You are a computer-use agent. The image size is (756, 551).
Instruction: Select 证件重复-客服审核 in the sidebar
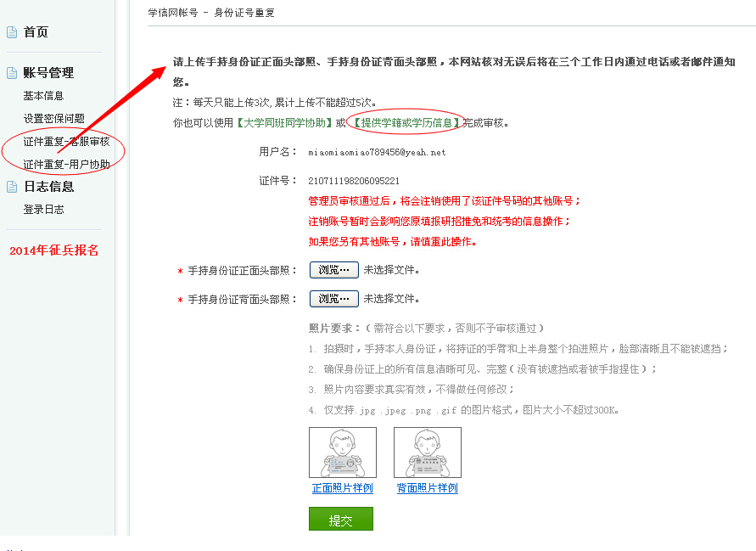pyautogui.click(x=66, y=142)
